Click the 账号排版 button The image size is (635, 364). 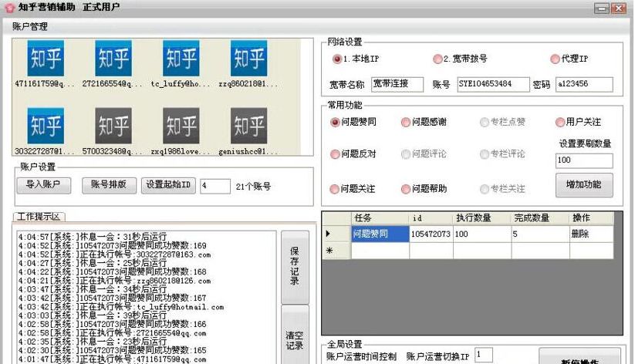(109, 185)
